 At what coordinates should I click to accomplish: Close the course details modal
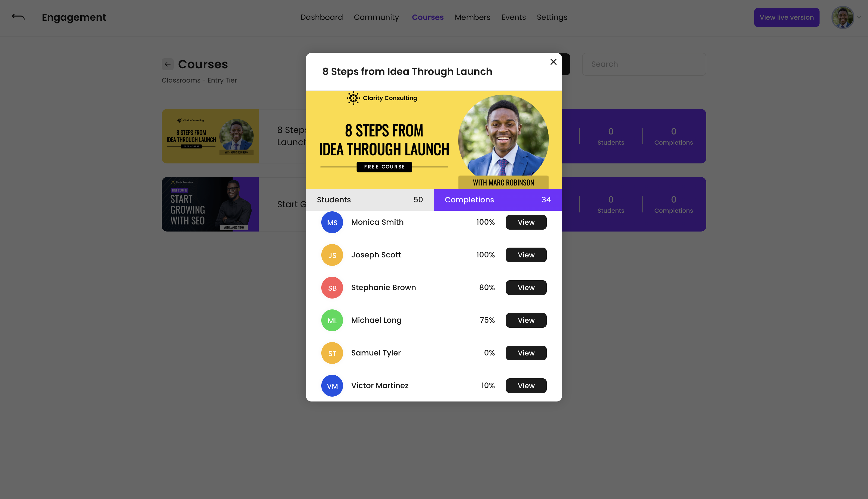(x=553, y=62)
